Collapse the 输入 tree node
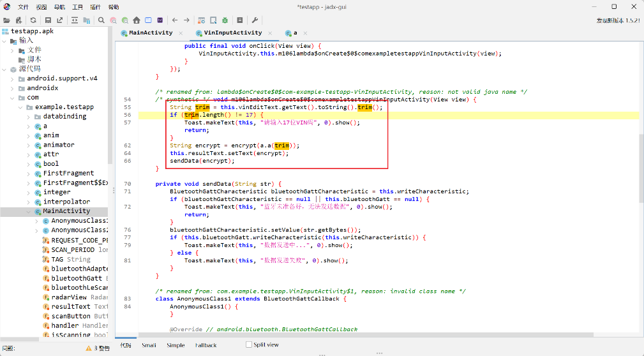Viewport: 644px width, 356px height. [4, 41]
